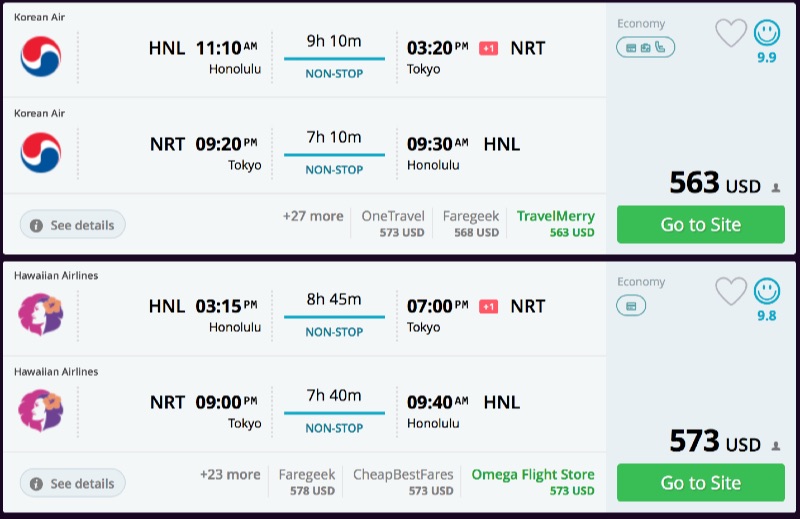The height and width of the screenshot is (519, 800).
Task: Click the Hawaiian Airlines return flight logo
Action: 41,410
